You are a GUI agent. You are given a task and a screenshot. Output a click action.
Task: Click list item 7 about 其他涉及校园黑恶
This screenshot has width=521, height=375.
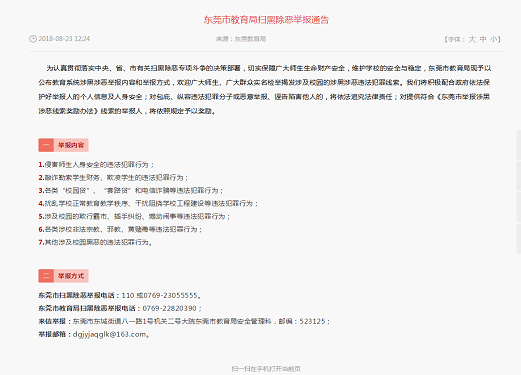(96, 242)
